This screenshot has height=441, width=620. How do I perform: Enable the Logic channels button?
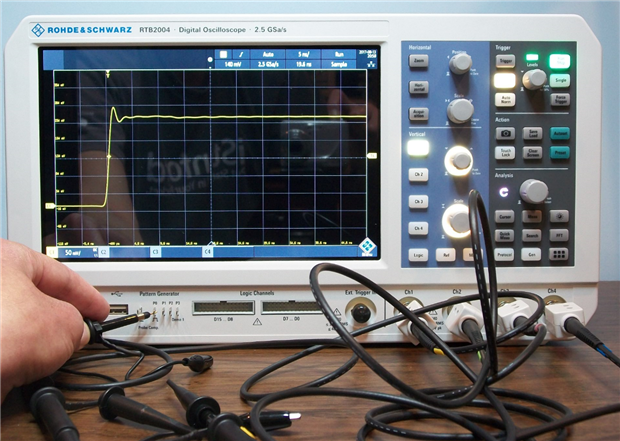418,255
